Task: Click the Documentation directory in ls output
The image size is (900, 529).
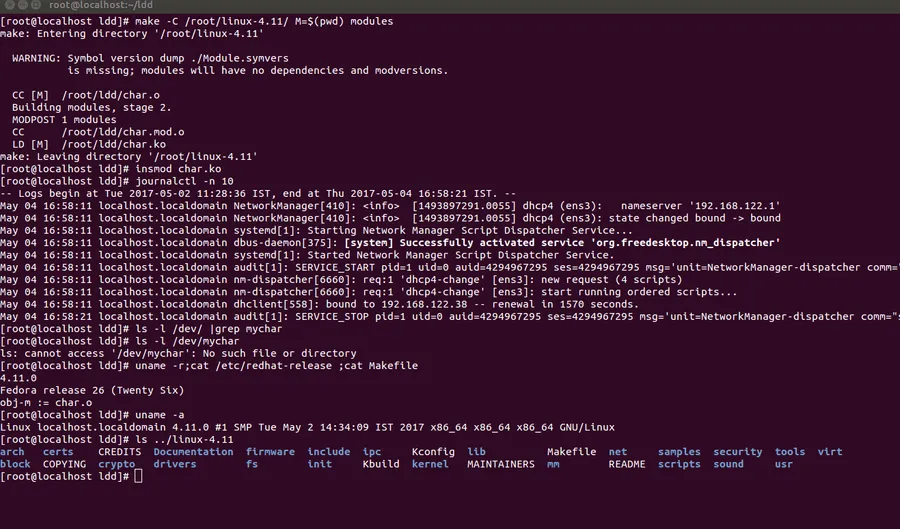Action: 193,452
